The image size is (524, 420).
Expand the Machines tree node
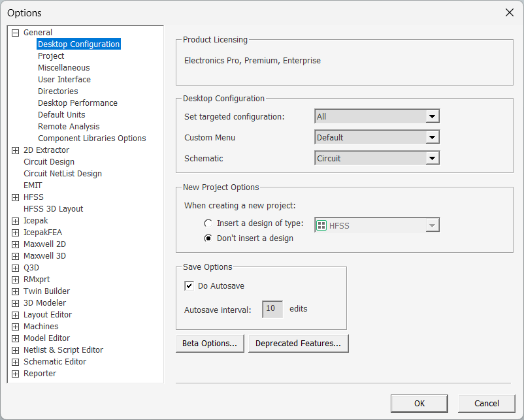(x=16, y=327)
